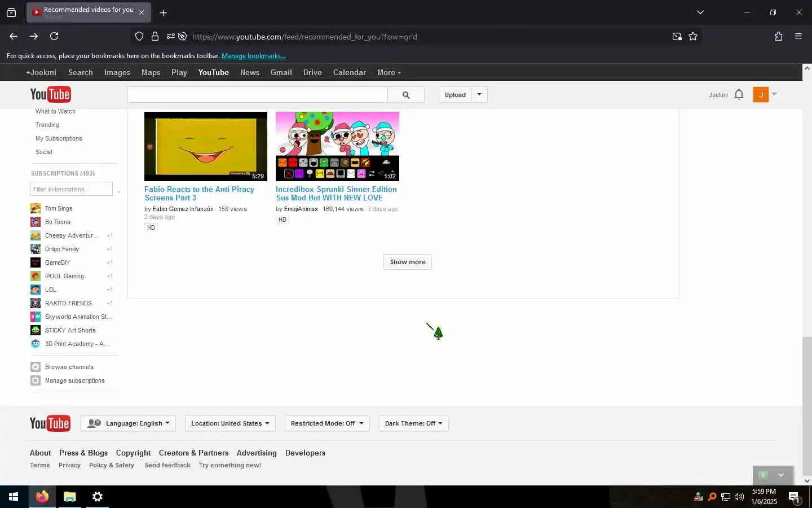Open the taskbar volume icon
The image size is (812, 508).
[x=739, y=497]
